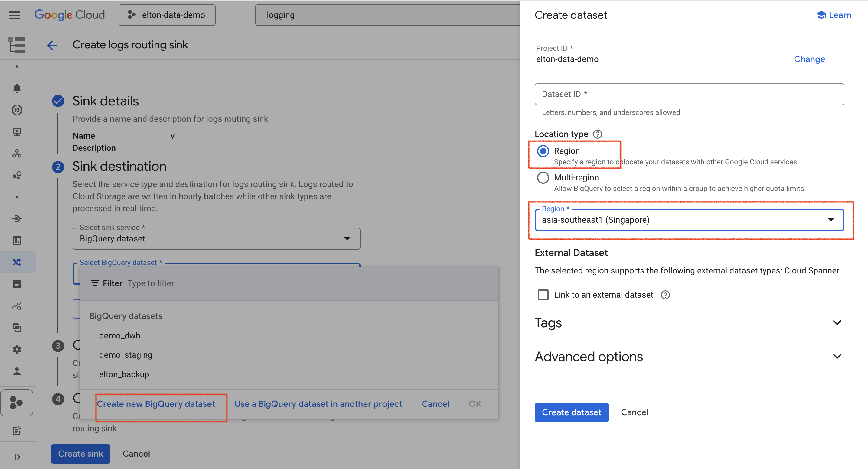Open Location type help icon

[597, 134]
